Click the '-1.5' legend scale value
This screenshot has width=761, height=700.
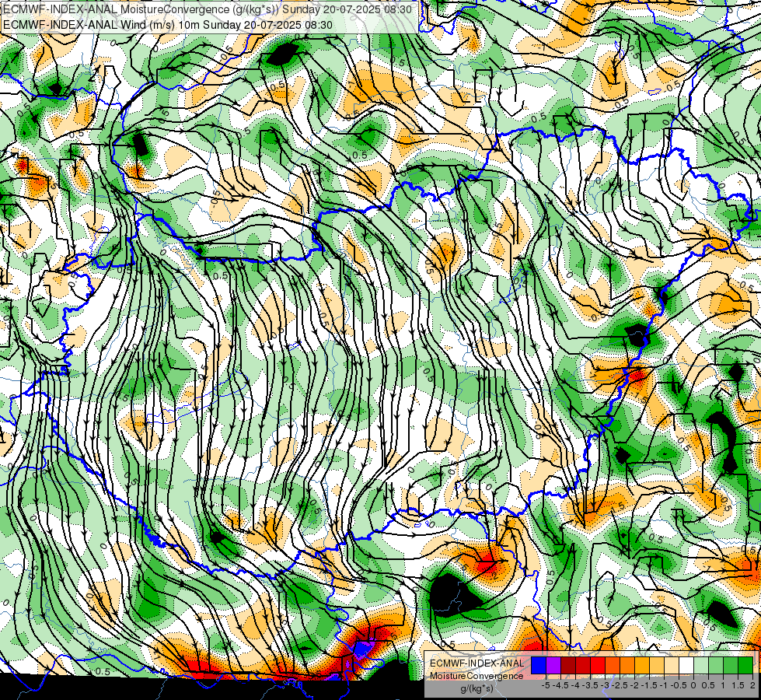[649, 685]
